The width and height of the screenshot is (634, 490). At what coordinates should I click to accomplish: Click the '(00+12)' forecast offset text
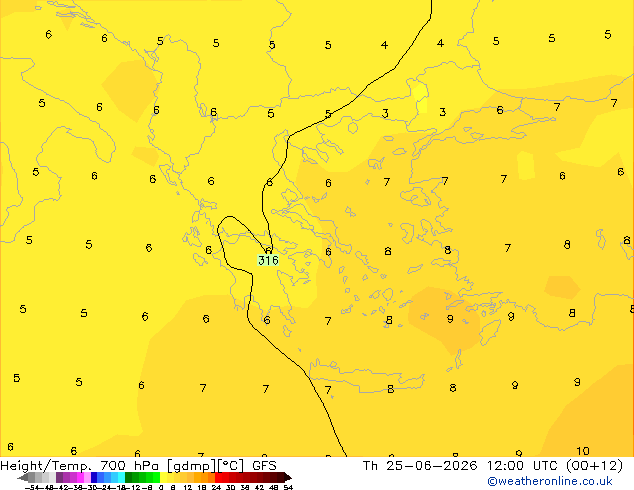coord(594,466)
